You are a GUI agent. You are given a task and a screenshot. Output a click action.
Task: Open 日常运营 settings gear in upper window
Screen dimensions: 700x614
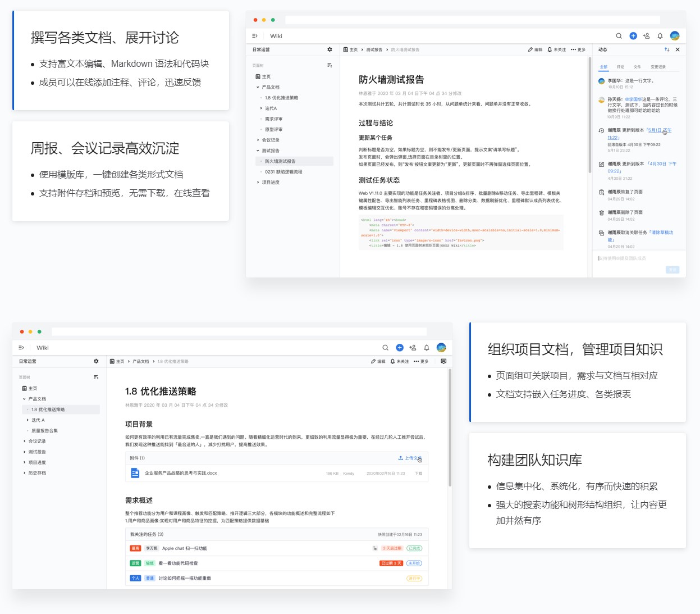coord(330,49)
